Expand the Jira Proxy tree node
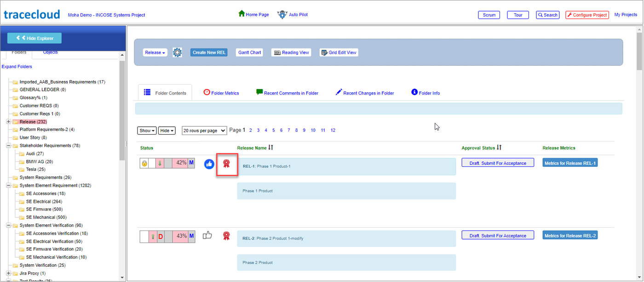 [9, 273]
